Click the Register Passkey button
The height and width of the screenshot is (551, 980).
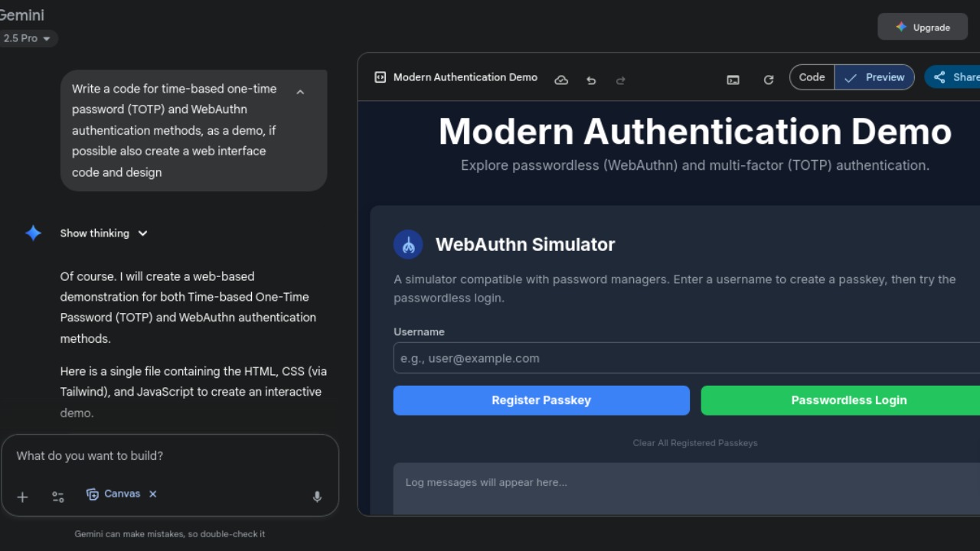[541, 400]
